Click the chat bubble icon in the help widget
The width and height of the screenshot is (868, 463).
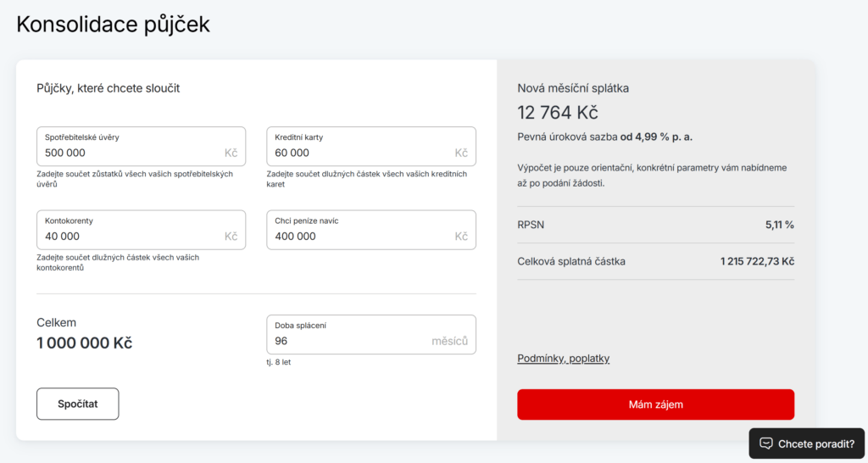click(x=766, y=443)
